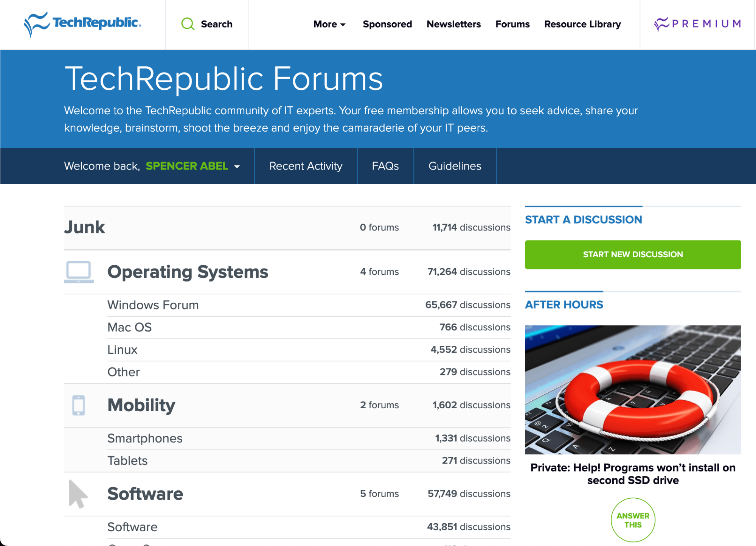756x546 pixels.
Task: Open the Operating Systems category heading
Action: point(188,272)
